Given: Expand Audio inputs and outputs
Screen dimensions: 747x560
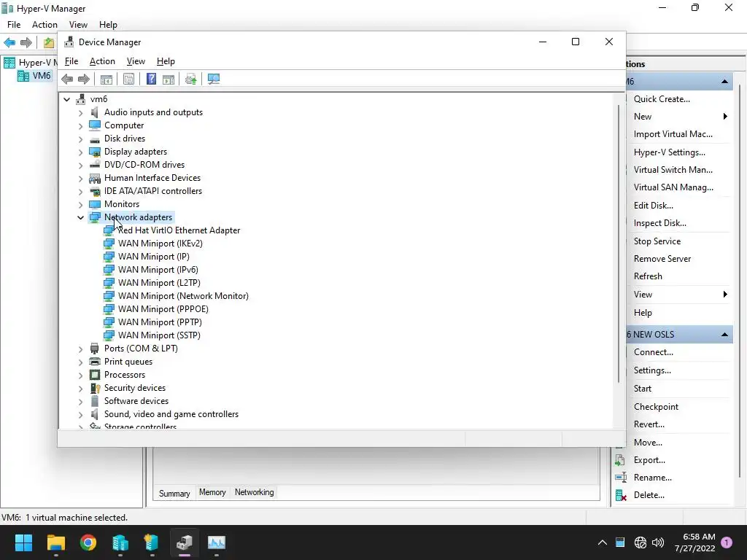Looking at the screenshot, I should click(80, 113).
